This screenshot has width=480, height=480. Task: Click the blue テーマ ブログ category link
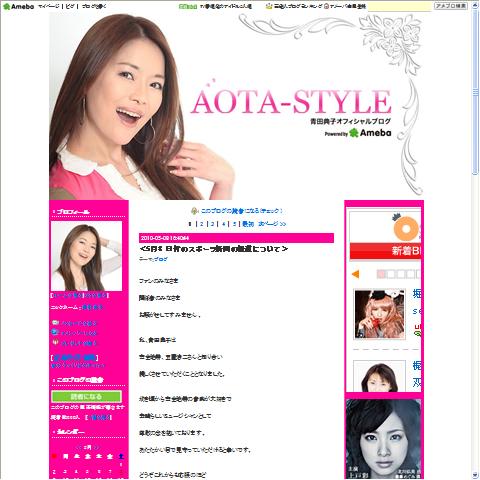(161, 259)
